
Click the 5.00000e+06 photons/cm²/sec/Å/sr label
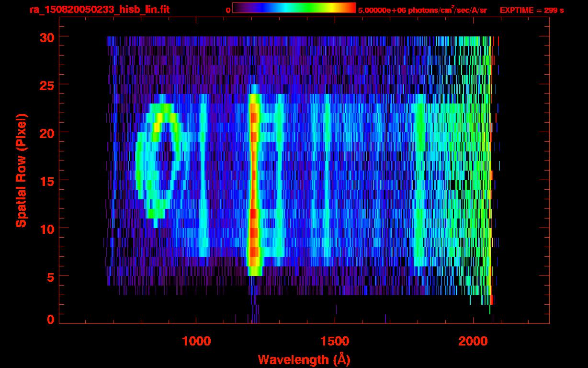(x=422, y=10)
